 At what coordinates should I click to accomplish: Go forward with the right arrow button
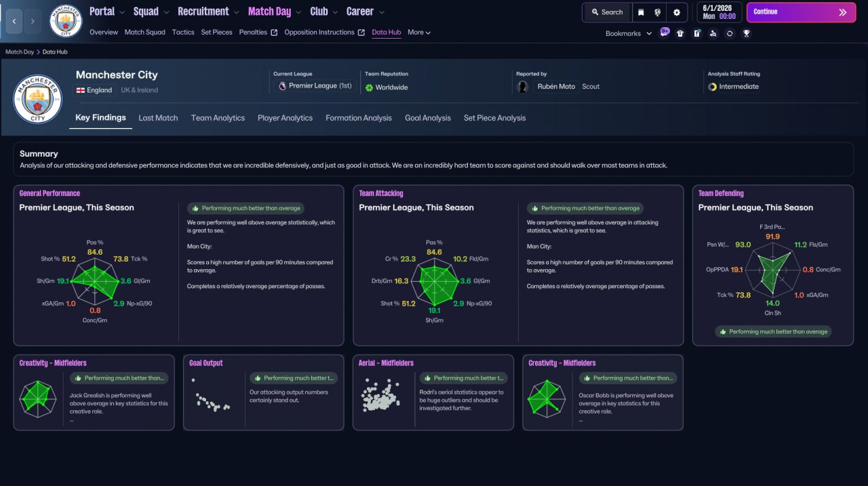[33, 22]
